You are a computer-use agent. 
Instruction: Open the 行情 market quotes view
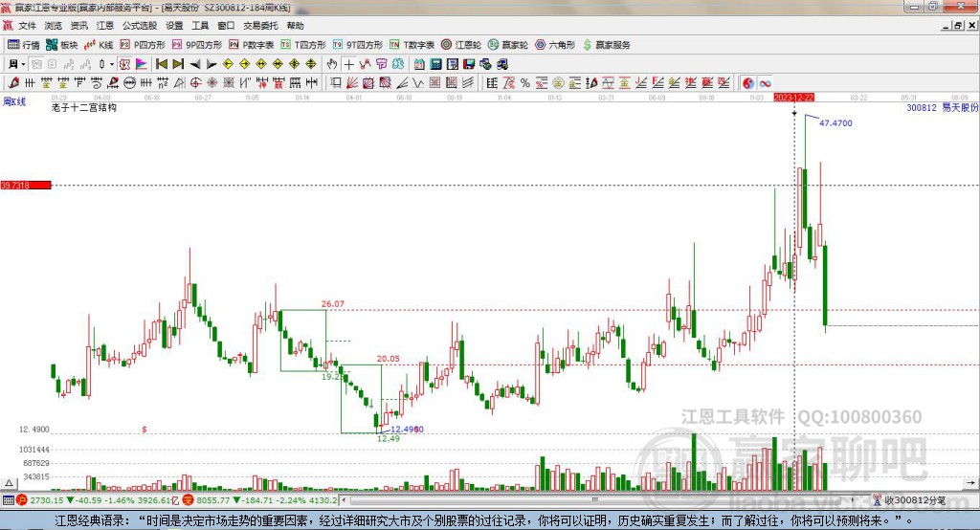click(24, 45)
